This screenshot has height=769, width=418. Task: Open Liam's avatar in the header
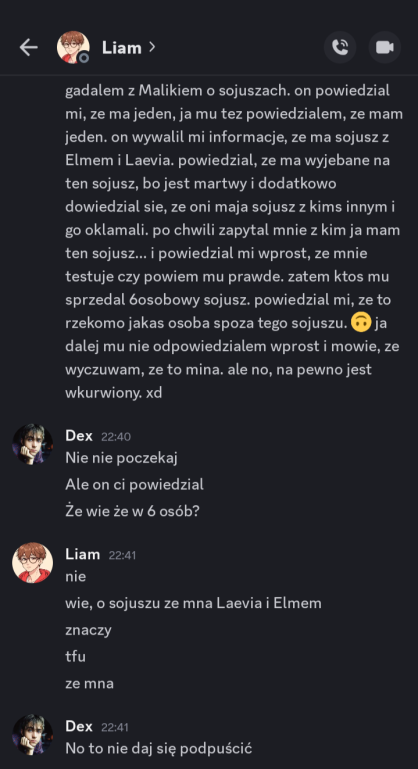click(73, 47)
